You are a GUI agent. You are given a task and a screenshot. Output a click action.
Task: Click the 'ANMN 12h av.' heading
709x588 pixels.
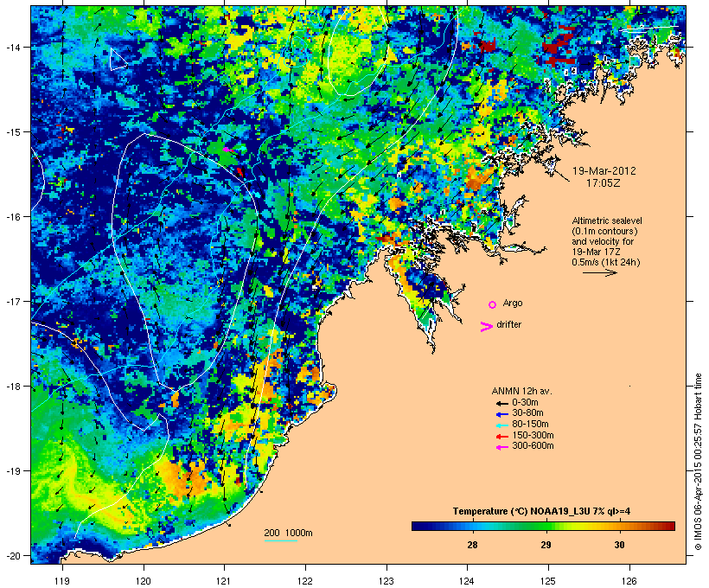coord(521,391)
